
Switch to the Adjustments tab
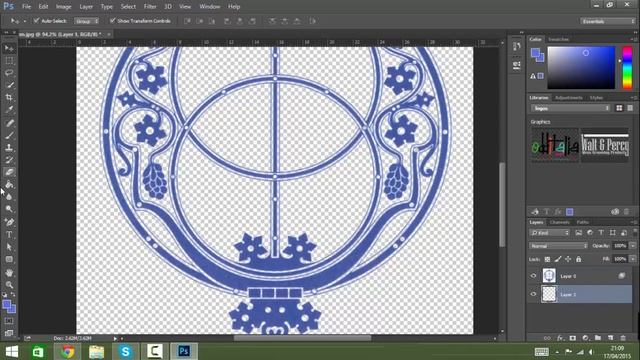569,98
